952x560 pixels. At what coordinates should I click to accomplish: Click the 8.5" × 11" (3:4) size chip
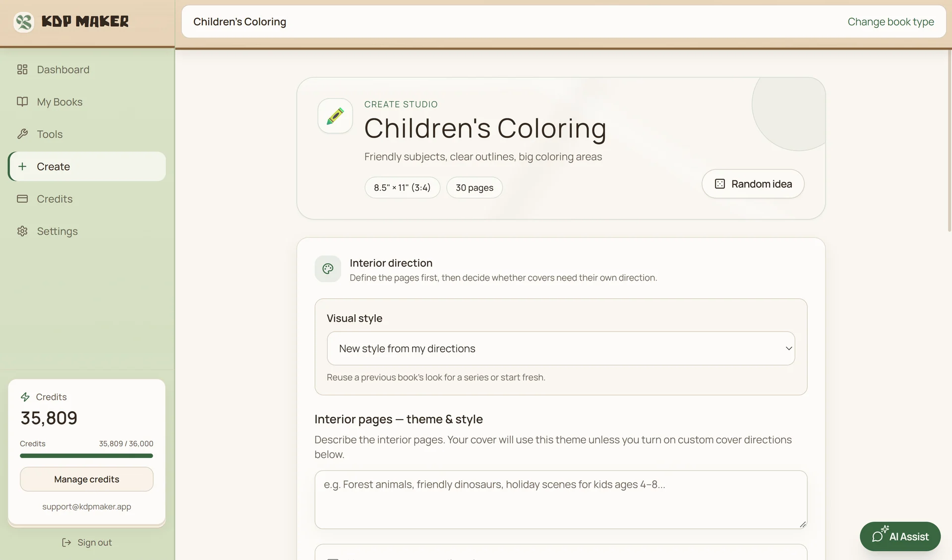(x=402, y=188)
